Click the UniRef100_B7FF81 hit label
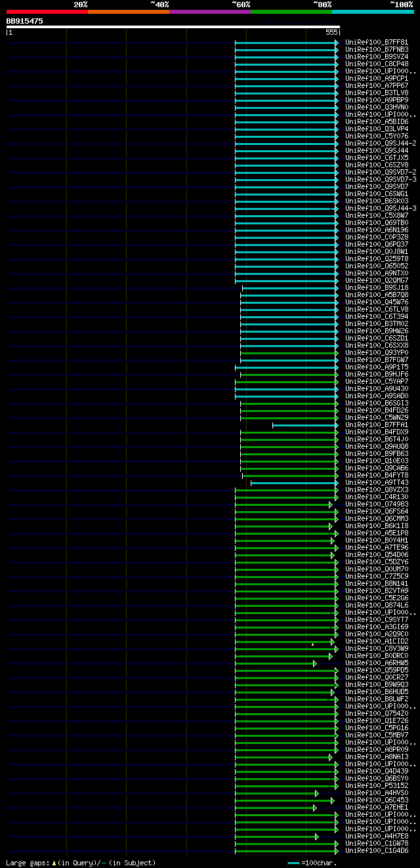The width and height of the screenshot is (420, 868). (x=377, y=42)
